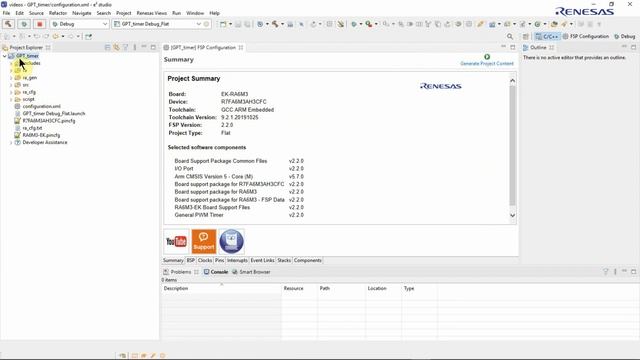Click the Project Explorer filter icon
640x360 pixels.
[125, 47]
